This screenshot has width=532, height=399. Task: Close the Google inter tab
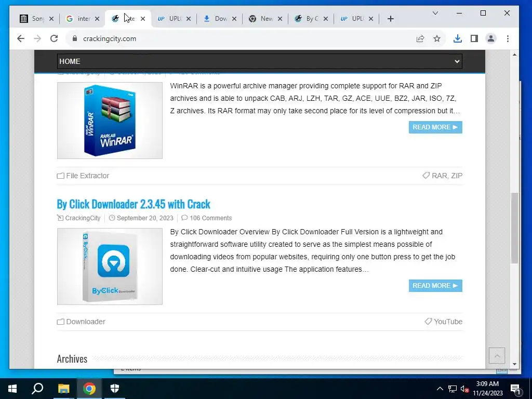(x=97, y=19)
